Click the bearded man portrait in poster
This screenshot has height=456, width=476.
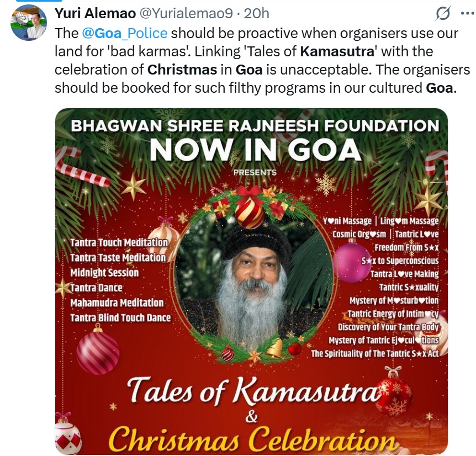[253, 276]
